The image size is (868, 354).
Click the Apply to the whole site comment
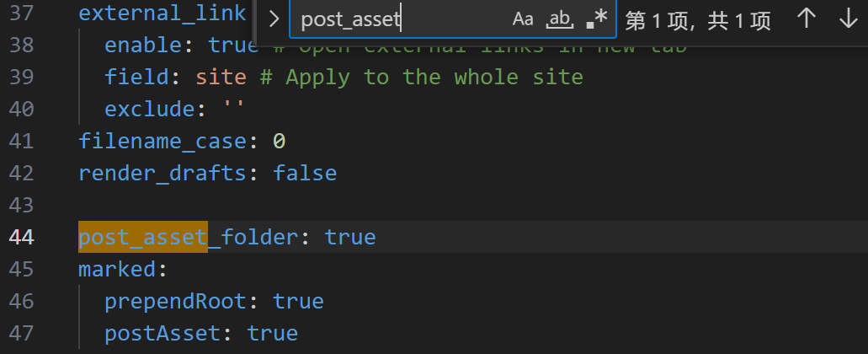[421, 77]
